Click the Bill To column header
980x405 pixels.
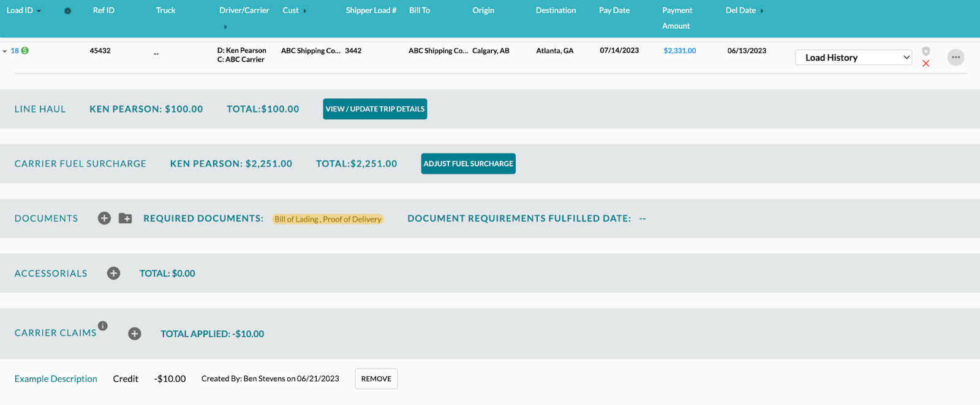420,10
